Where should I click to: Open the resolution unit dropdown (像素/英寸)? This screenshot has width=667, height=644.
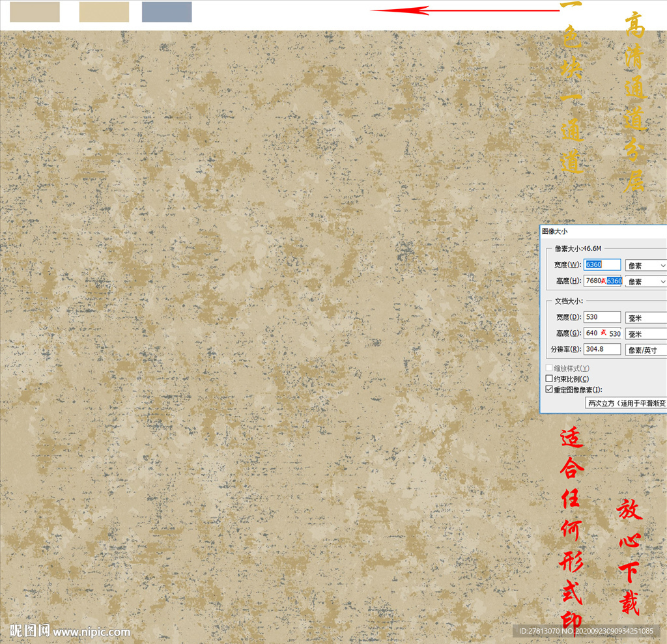click(646, 350)
